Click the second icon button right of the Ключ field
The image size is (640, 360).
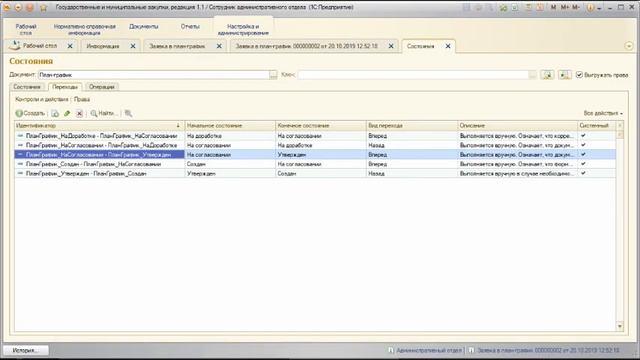pyautogui.click(x=565, y=75)
